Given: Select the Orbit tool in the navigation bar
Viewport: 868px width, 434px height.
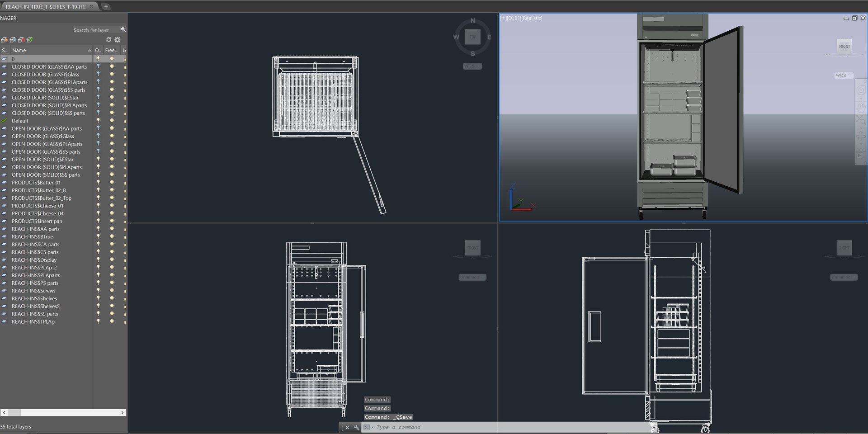Looking at the screenshot, I should (x=861, y=137).
